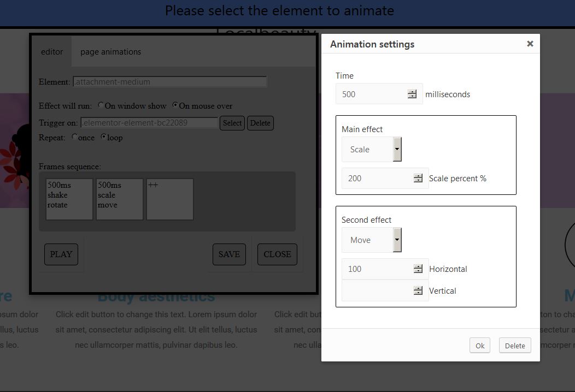Click the Horizontal move spinner arrows
The image size is (575, 392).
pyautogui.click(x=418, y=269)
